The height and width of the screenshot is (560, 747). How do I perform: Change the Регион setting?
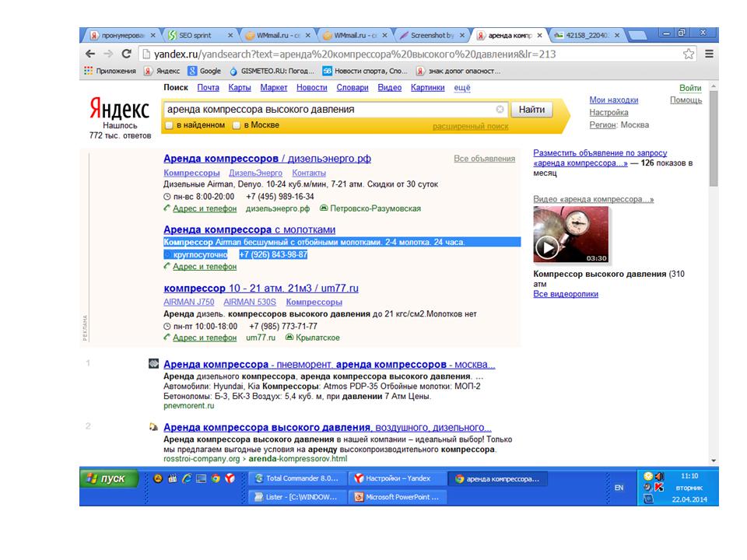(x=602, y=124)
